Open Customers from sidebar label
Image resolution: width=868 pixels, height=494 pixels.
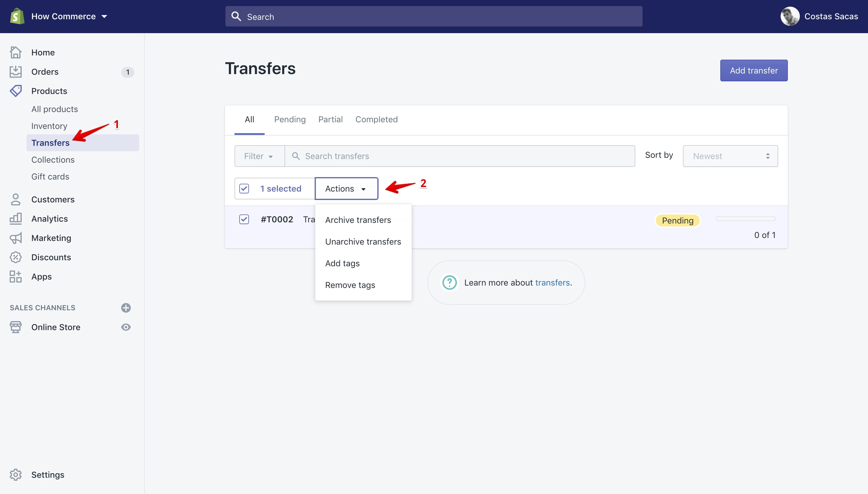(53, 199)
